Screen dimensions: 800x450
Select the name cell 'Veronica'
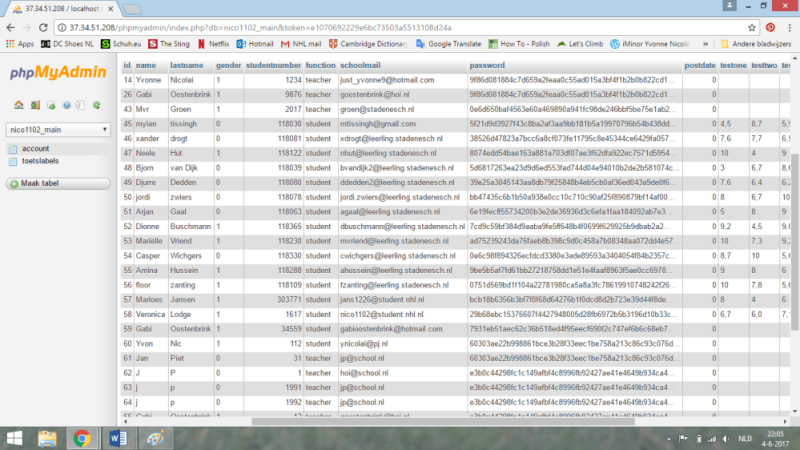coord(150,315)
